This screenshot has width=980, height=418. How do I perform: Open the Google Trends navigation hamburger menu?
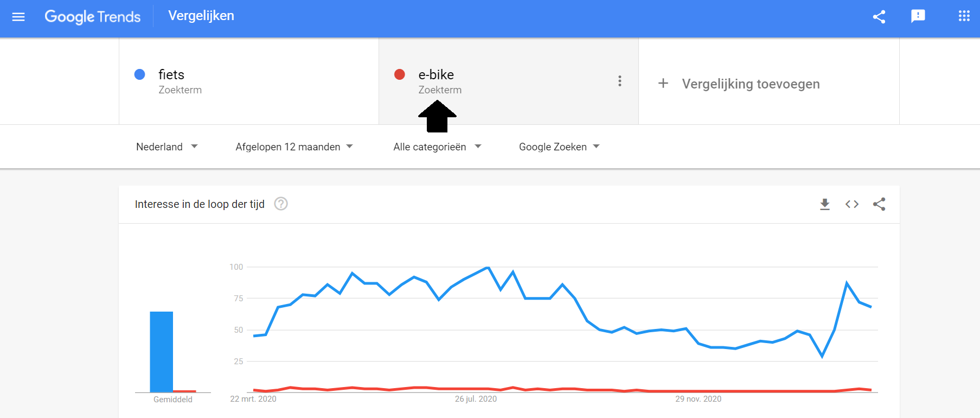(18, 16)
